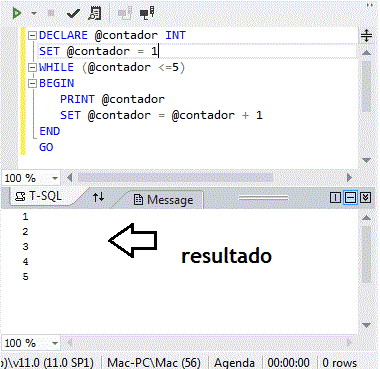Screen dimensions: 380x369
Task: Switch to the Message tab
Action: (x=164, y=200)
